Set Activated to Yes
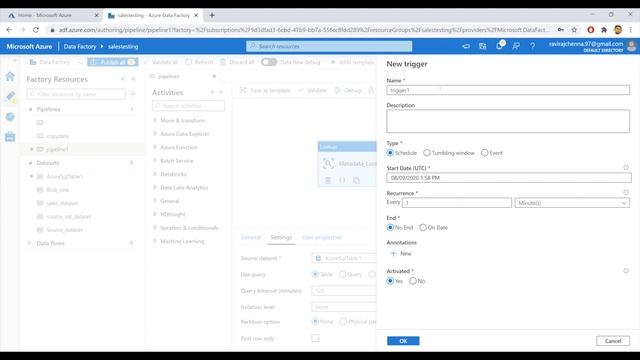This screenshot has height=360, width=640. pyautogui.click(x=390, y=281)
